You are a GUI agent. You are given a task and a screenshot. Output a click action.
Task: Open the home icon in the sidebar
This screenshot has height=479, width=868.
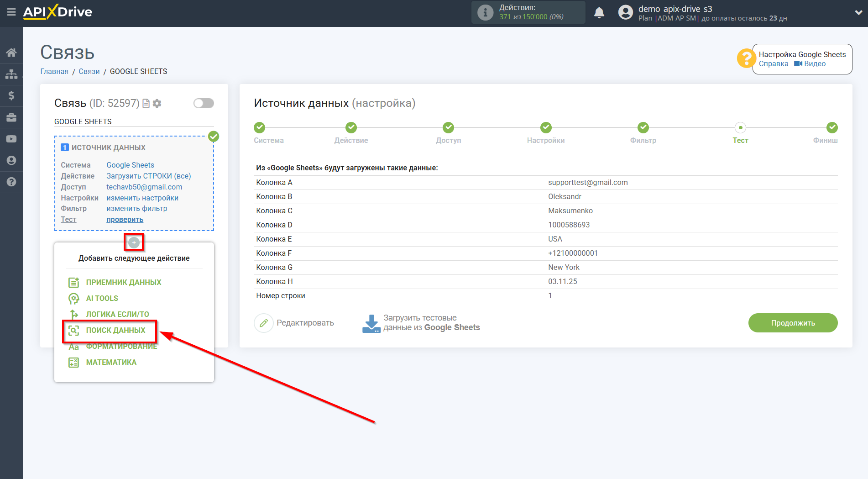[x=11, y=53]
